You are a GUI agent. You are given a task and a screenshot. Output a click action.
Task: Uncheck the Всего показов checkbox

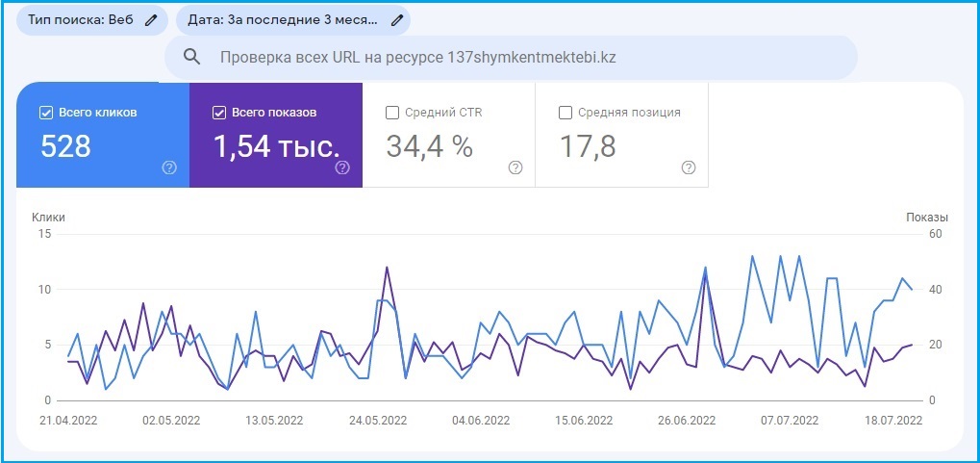click(218, 114)
